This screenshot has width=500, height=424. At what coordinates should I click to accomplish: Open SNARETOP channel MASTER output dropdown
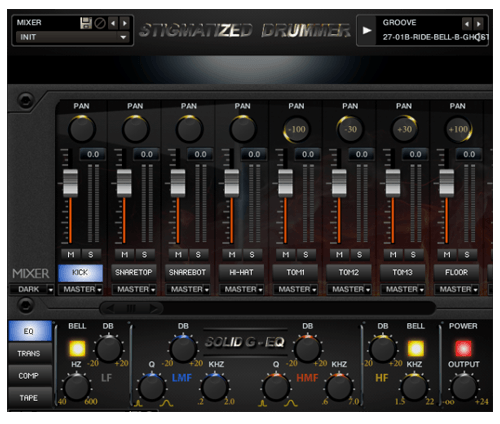point(134,289)
